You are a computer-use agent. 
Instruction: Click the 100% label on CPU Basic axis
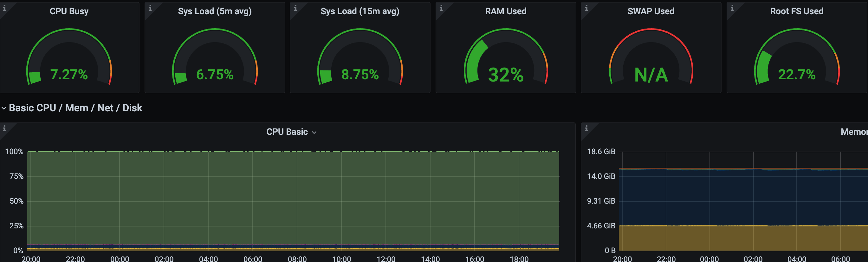coord(14,152)
